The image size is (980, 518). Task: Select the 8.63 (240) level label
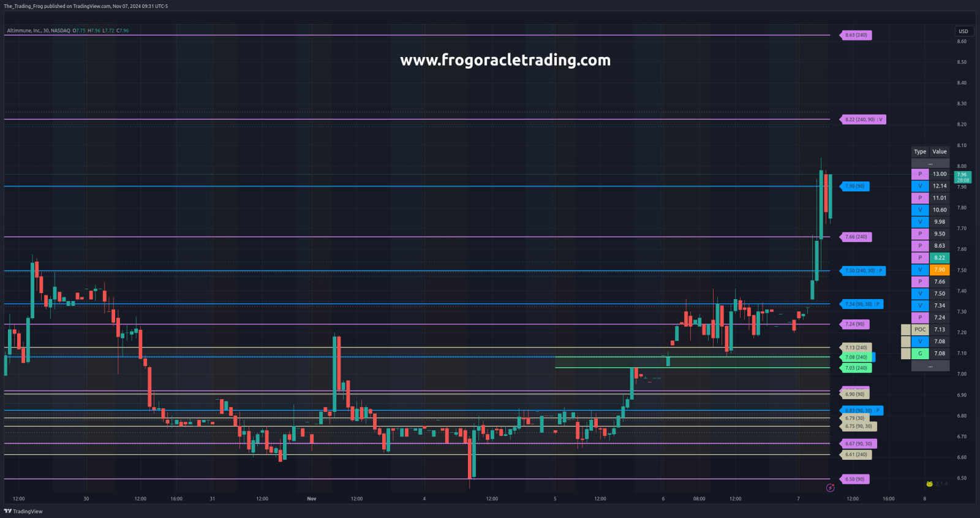point(856,35)
